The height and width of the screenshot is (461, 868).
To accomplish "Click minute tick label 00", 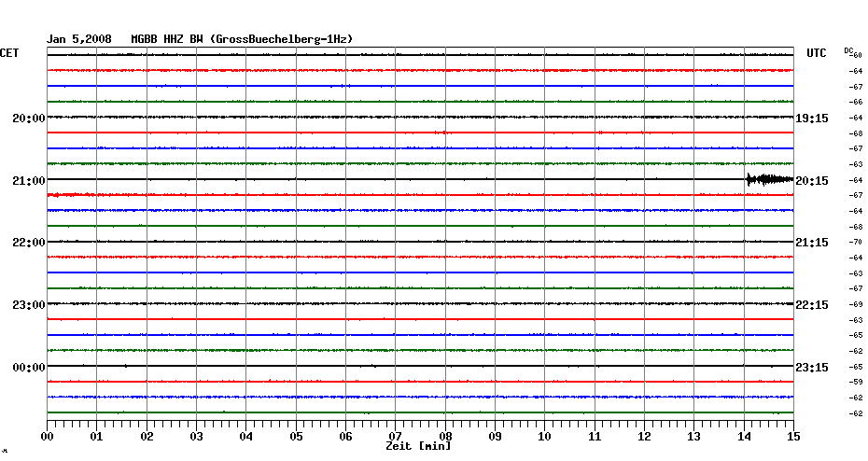I will click(x=48, y=437).
